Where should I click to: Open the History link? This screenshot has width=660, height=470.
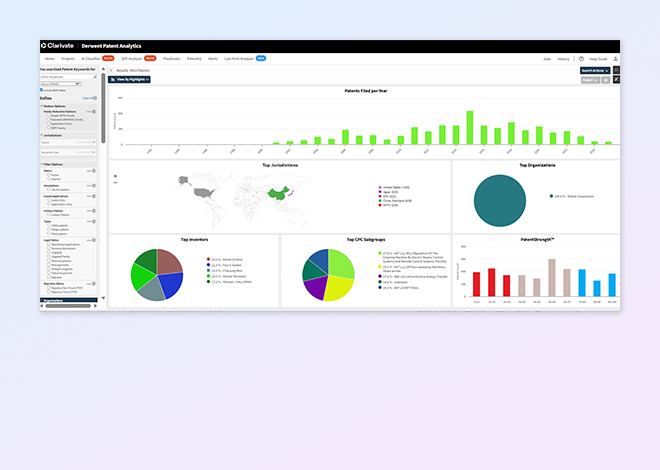coord(563,59)
